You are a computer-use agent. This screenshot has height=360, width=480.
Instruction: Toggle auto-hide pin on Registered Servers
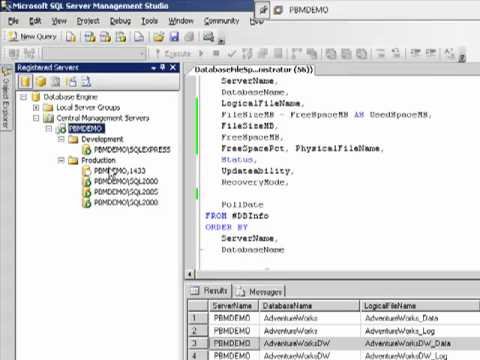point(163,68)
